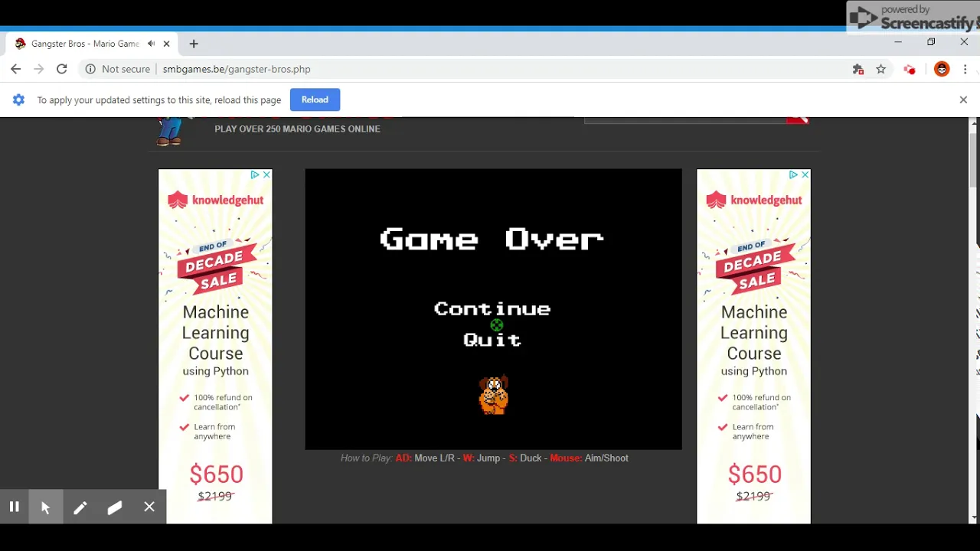The height and width of the screenshot is (551, 980).
Task: Click the browser forward arrow
Action: click(38, 69)
